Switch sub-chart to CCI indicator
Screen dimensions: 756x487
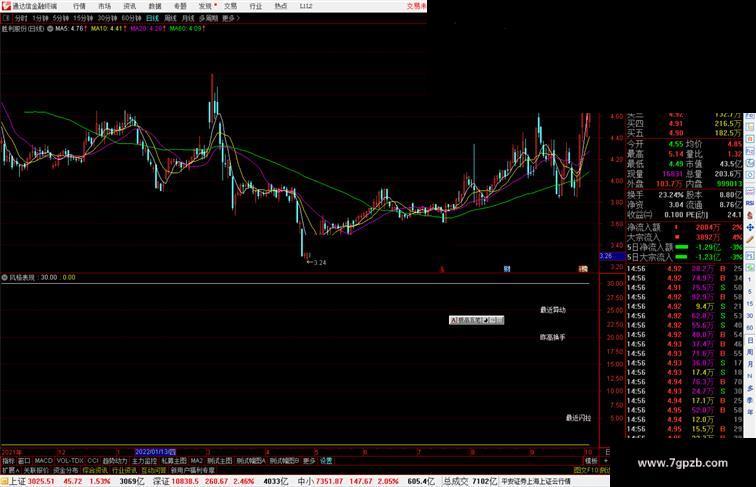point(93,461)
